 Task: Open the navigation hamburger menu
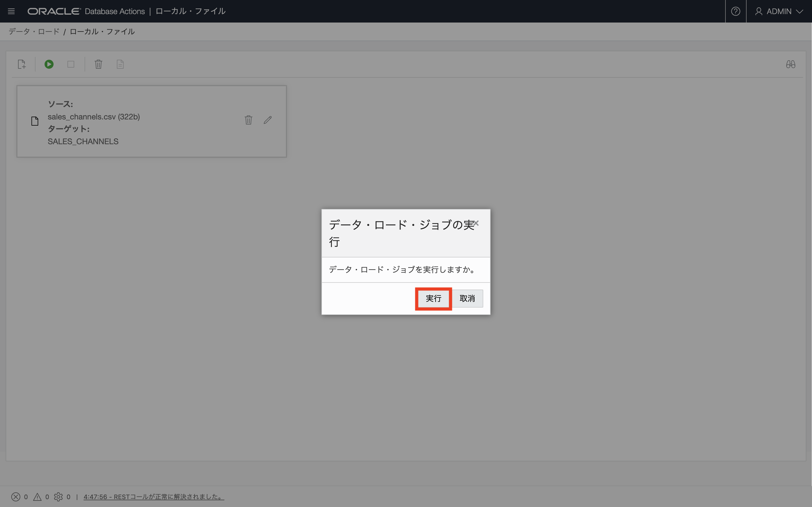(11, 11)
